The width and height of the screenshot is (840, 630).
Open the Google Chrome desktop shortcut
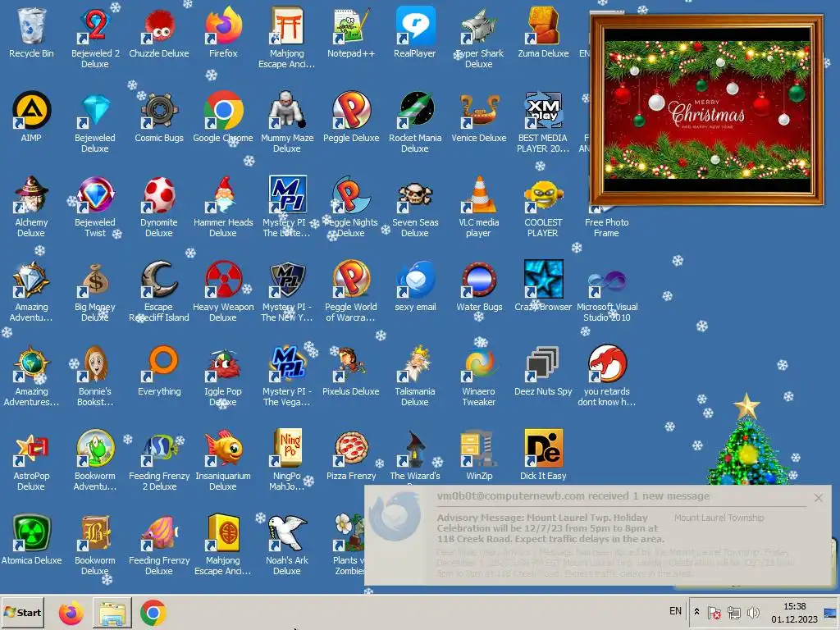[223, 110]
